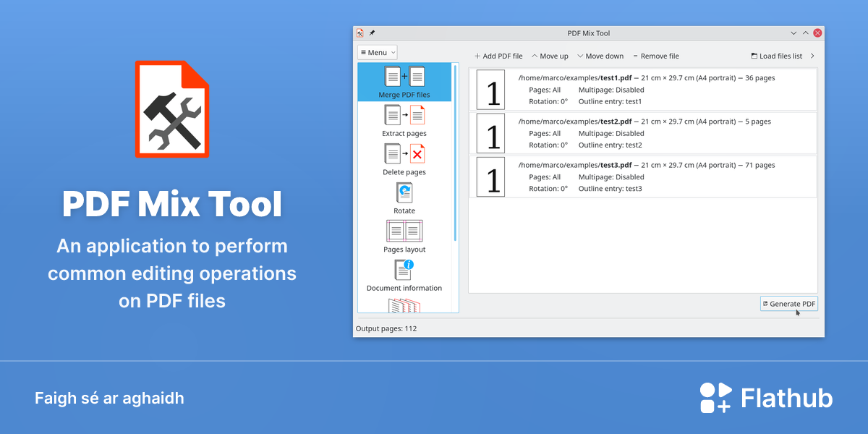
Task: Click the /home/marco/examples/test2.pdf file name
Action: tap(574, 122)
